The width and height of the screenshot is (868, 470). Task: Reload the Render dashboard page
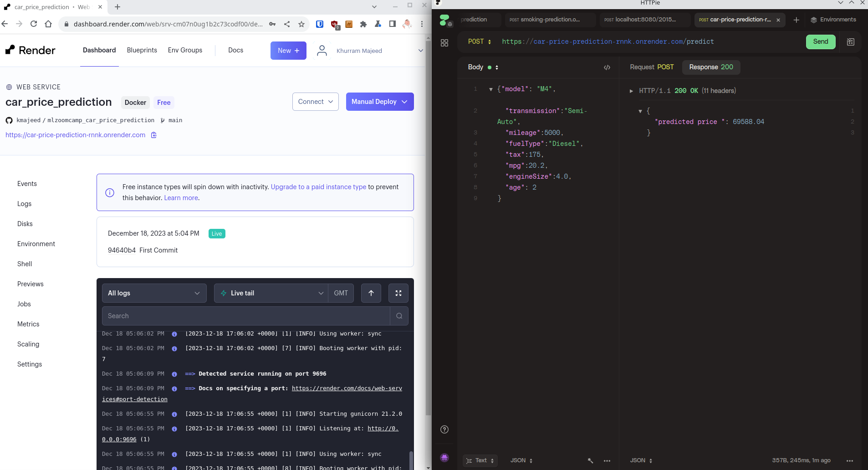34,24
